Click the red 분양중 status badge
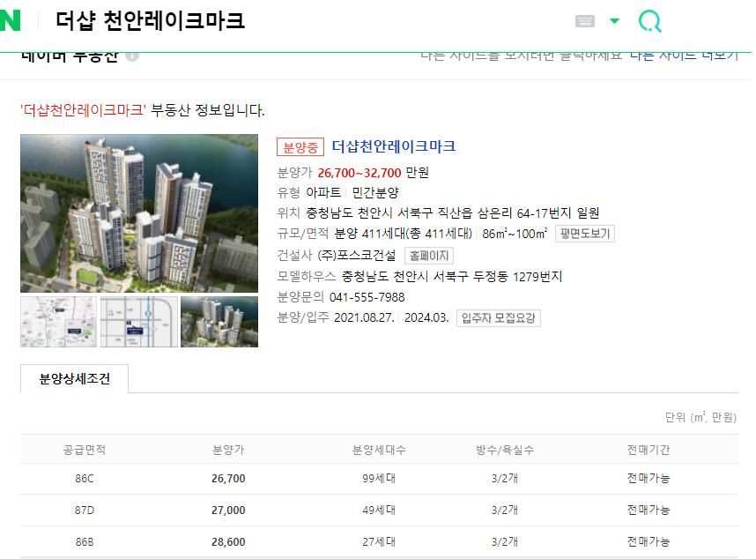The height and width of the screenshot is (559, 756). tap(300, 147)
